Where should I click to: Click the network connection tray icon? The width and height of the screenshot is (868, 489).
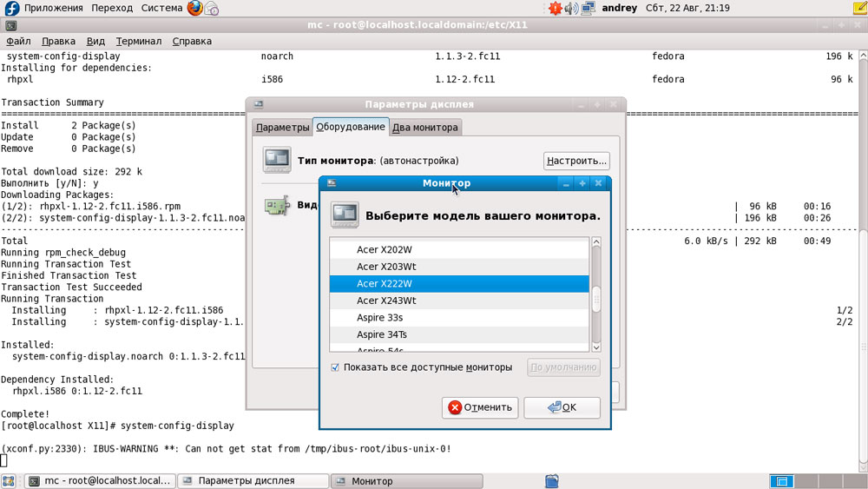click(x=589, y=9)
